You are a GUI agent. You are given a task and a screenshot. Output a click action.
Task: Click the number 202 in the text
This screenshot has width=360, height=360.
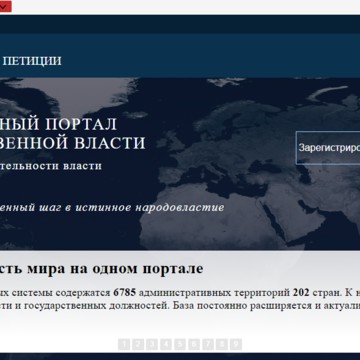tap(301, 293)
